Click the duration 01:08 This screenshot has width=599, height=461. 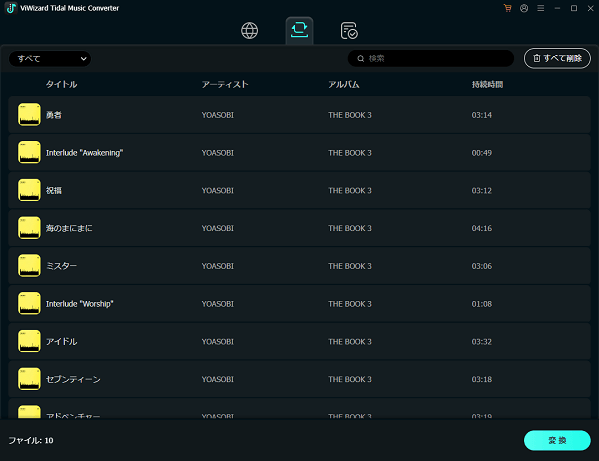click(x=482, y=304)
